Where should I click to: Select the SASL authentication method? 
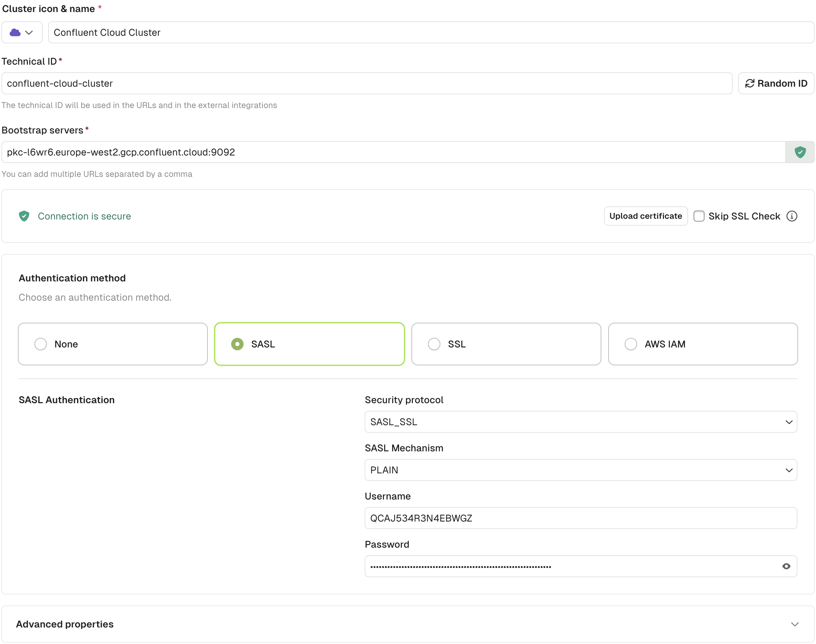310,344
